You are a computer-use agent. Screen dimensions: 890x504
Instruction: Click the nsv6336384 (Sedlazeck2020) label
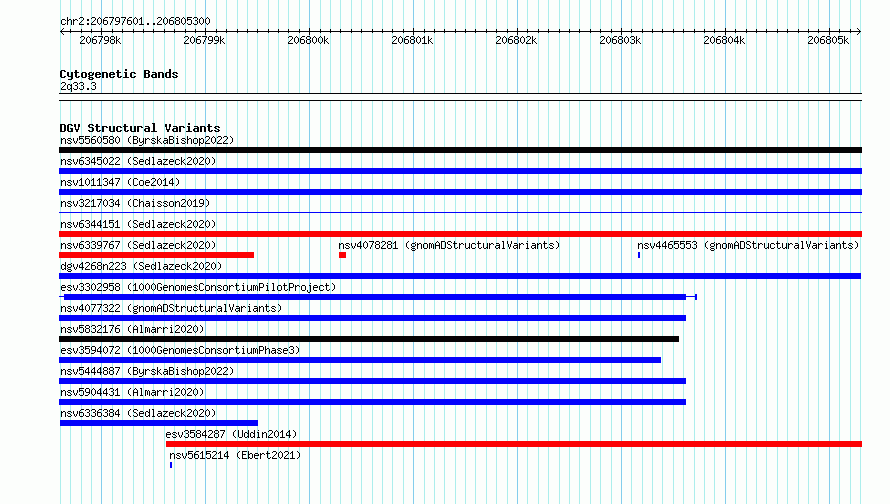pyautogui.click(x=138, y=413)
